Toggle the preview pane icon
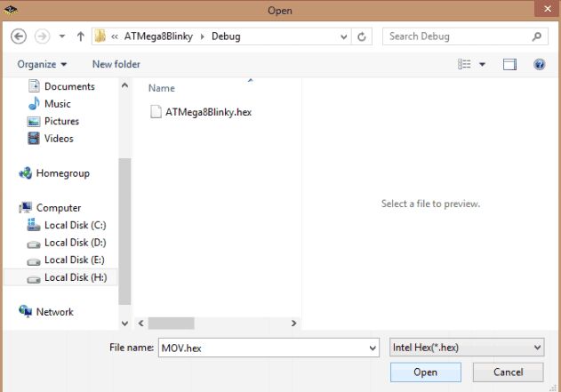The width and height of the screenshot is (561, 392). click(509, 64)
